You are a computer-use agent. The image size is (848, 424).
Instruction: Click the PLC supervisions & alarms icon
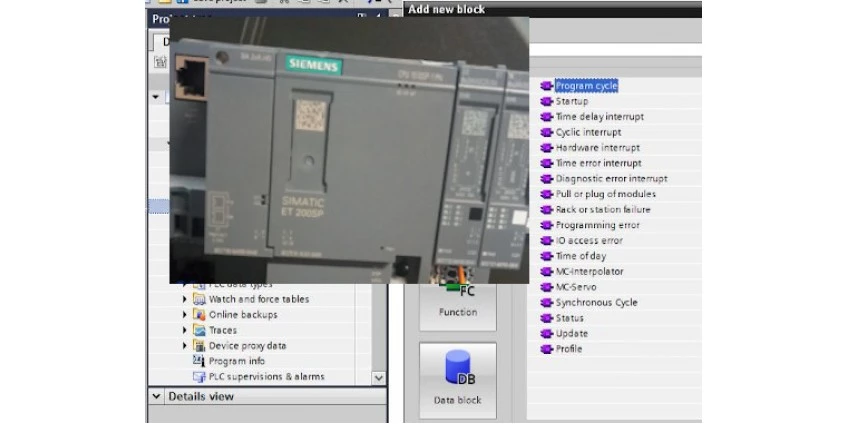pyautogui.click(x=200, y=377)
